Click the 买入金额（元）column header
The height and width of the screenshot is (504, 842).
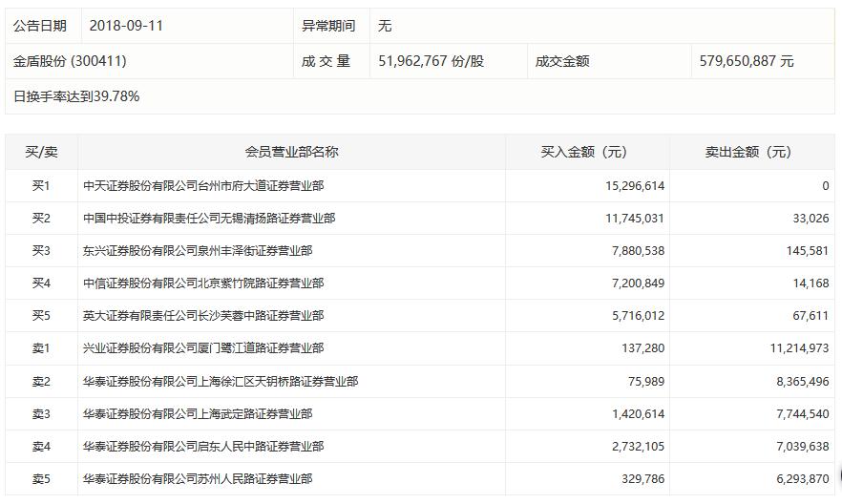point(587,152)
